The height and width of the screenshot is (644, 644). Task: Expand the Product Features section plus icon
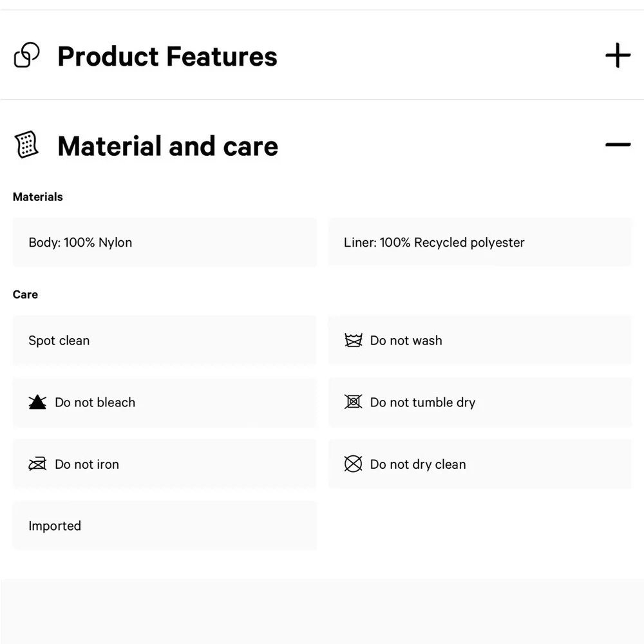[618, 55]
